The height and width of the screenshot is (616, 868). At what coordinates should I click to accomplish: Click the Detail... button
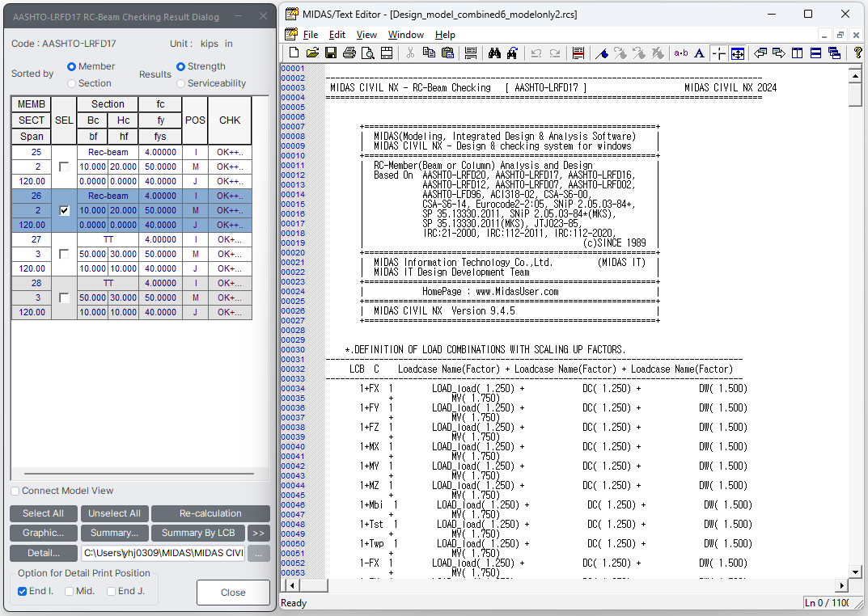coord(43,553)
